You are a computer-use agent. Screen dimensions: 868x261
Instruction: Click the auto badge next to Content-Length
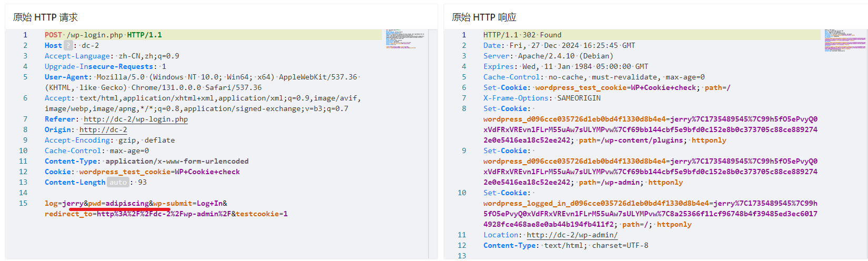[118, 183]
